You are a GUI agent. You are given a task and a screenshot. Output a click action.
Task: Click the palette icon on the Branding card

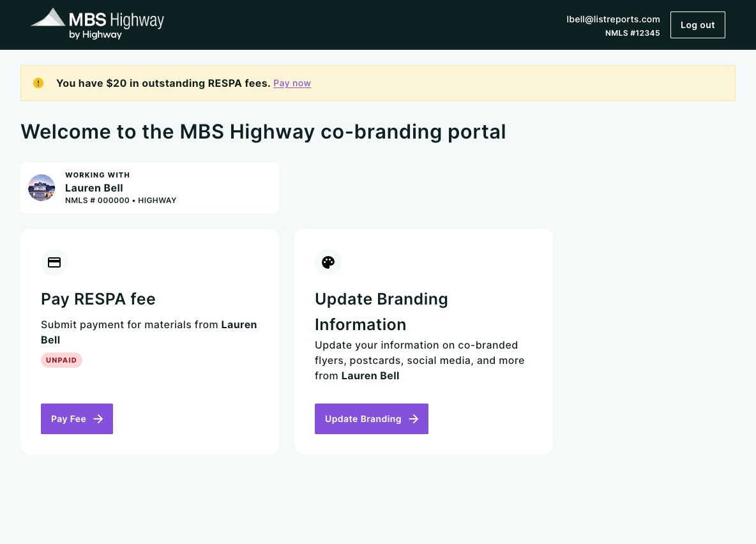(x=328, y=262)
